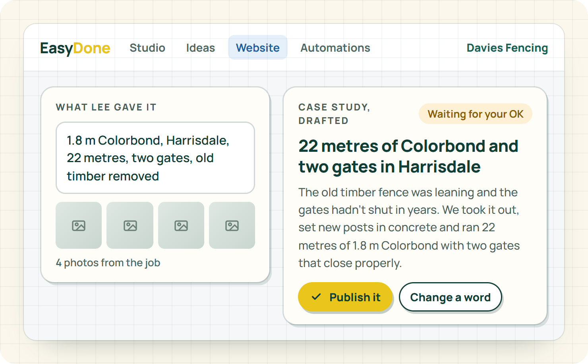
Task: Click the Waiting for your OK badge
Action: (x=476, y=114)
